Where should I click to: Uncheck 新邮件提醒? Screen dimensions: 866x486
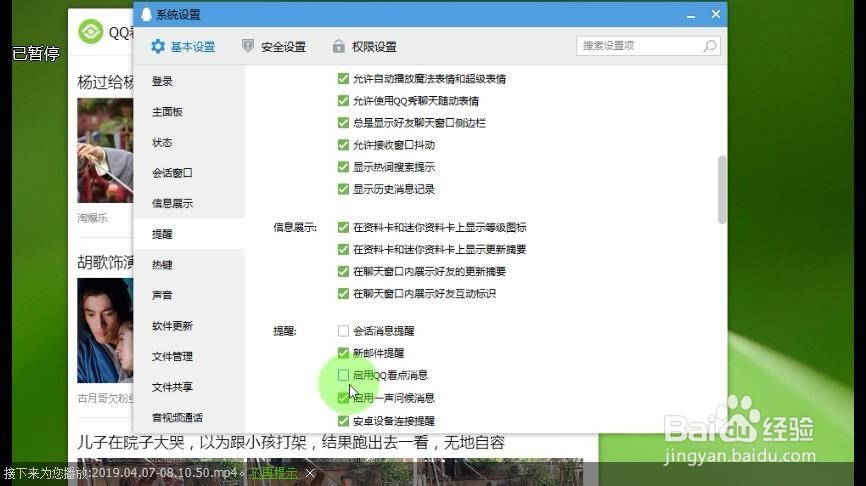(343, 353)
